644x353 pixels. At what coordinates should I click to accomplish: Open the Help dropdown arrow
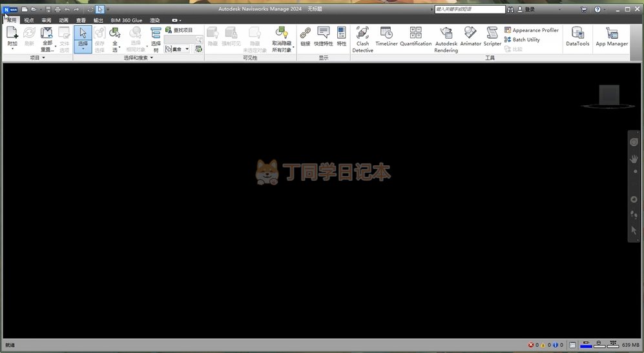pos(605,9)
